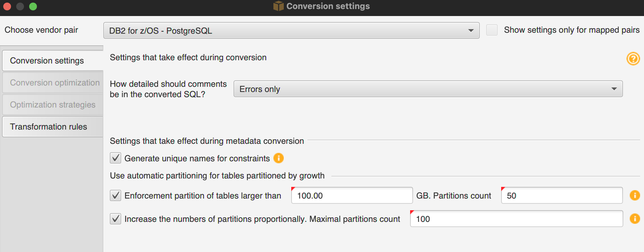Click the Maximal partitions count field
This screenshot has height=252, width=644.
tap(516, 219)
